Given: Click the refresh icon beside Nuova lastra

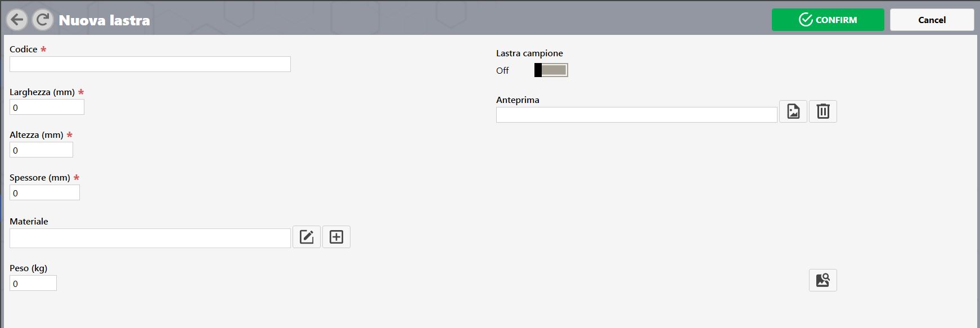Looking at the screenshot, I should pos(43,20).
